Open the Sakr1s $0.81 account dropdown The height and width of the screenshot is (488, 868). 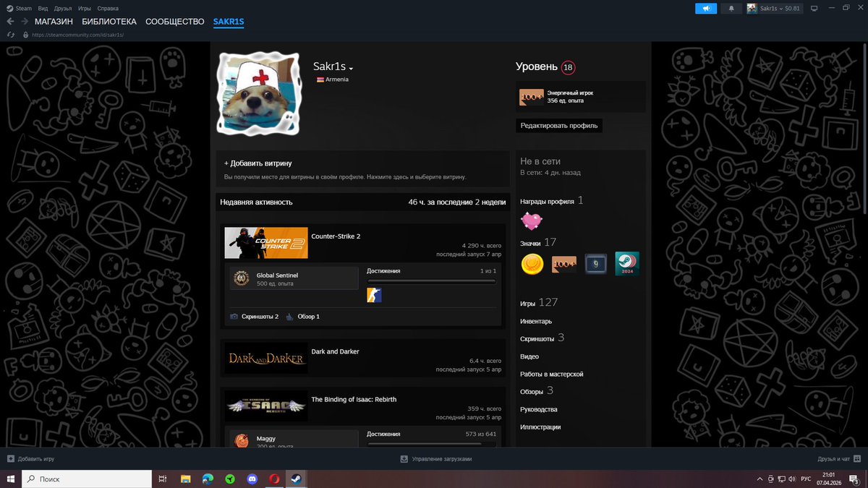coord(774,8)
